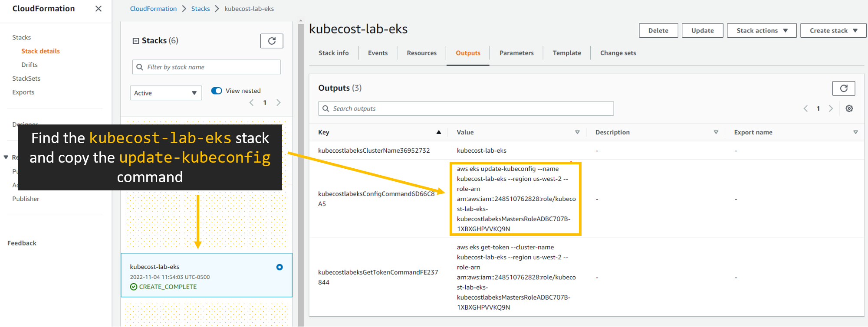Sort outputs by Description column
Image resolution: width=868 pixels, height=327 pixels.
pos(716,132)
